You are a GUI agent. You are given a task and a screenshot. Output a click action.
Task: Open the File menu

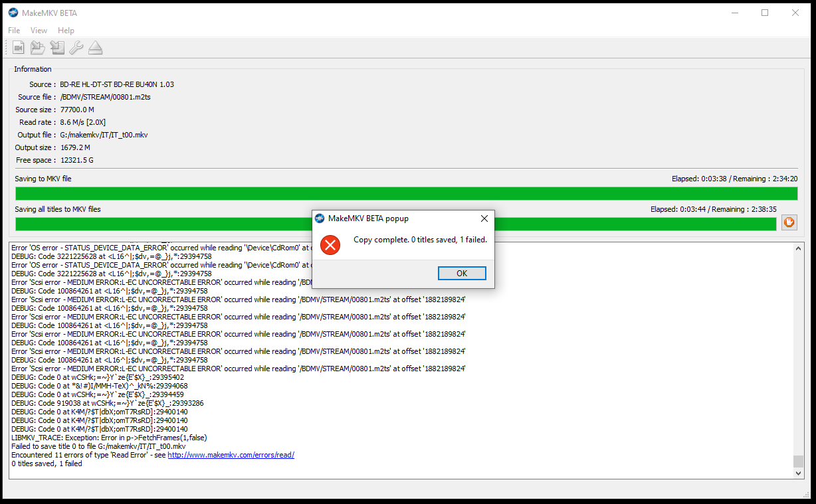(x=14, y=31)
